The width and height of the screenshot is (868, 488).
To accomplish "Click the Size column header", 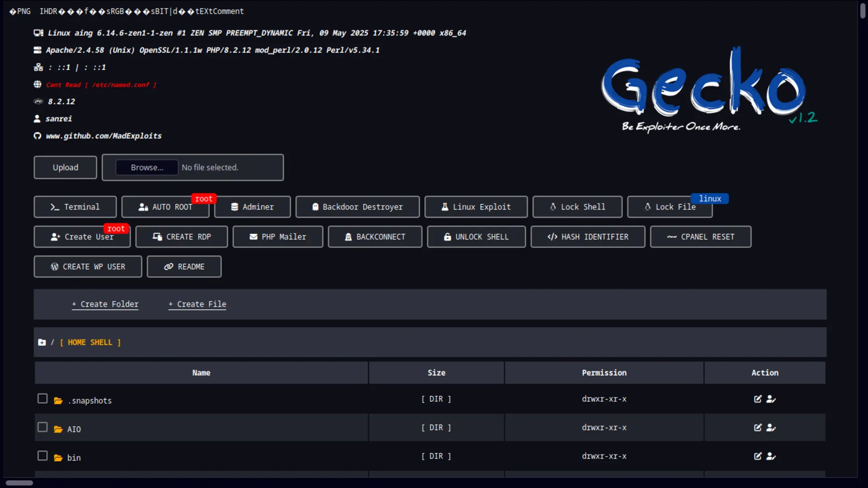I will (436, 373).
